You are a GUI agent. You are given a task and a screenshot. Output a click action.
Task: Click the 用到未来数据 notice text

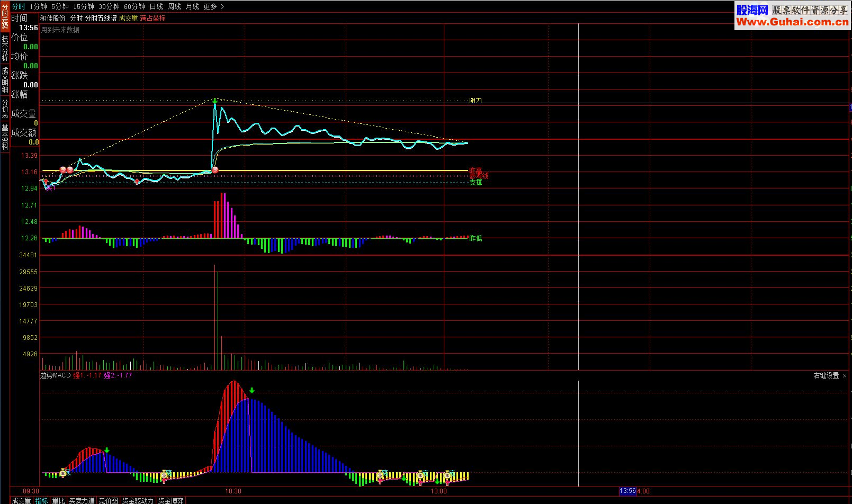tap(60, 30)
